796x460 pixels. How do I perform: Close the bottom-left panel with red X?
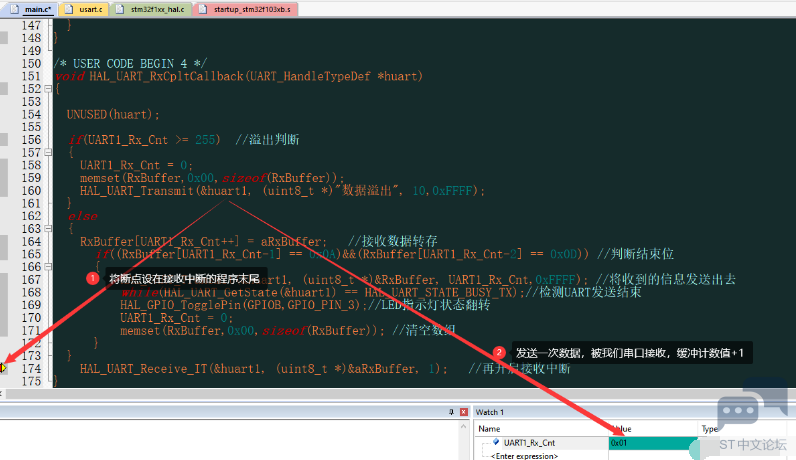(x=463, y=412)
